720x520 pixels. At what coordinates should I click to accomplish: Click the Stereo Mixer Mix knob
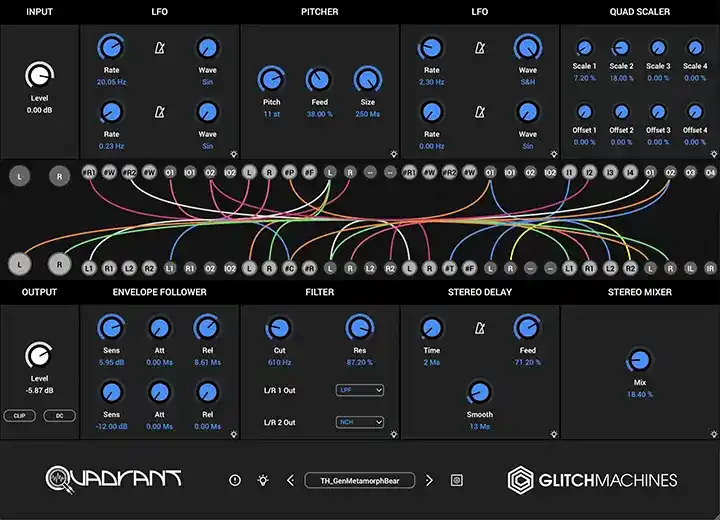(640, 360)
